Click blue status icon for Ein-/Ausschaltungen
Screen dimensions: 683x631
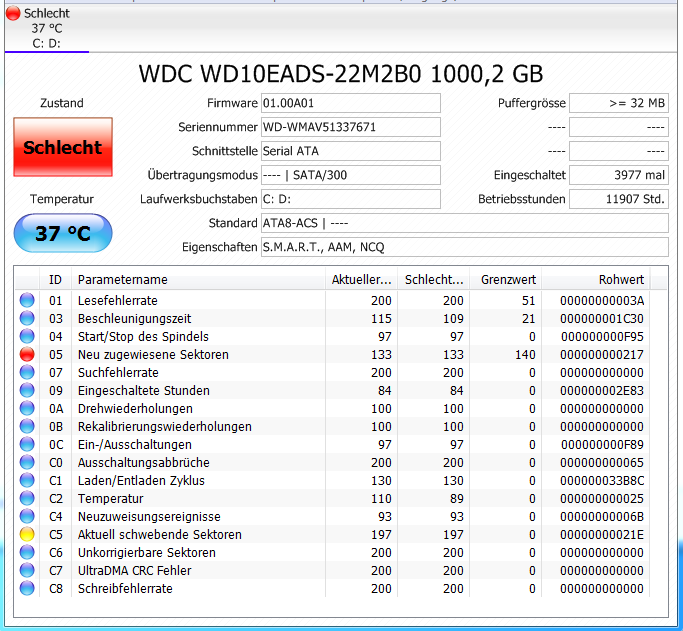(x=27, y=444)
